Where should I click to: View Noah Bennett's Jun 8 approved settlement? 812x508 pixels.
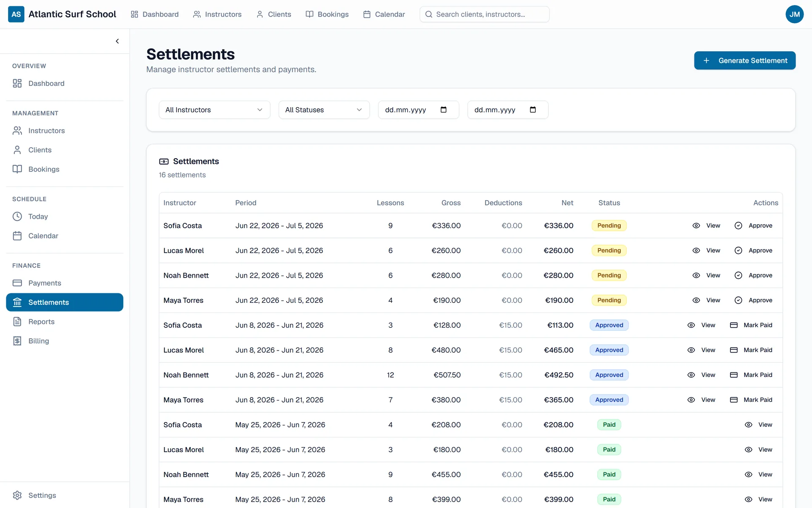coord(701,375)
